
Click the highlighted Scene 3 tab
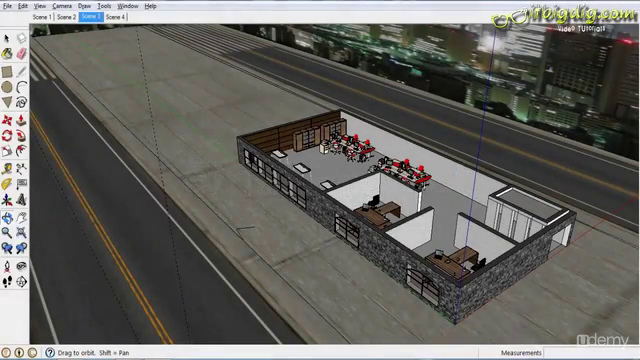91,17
